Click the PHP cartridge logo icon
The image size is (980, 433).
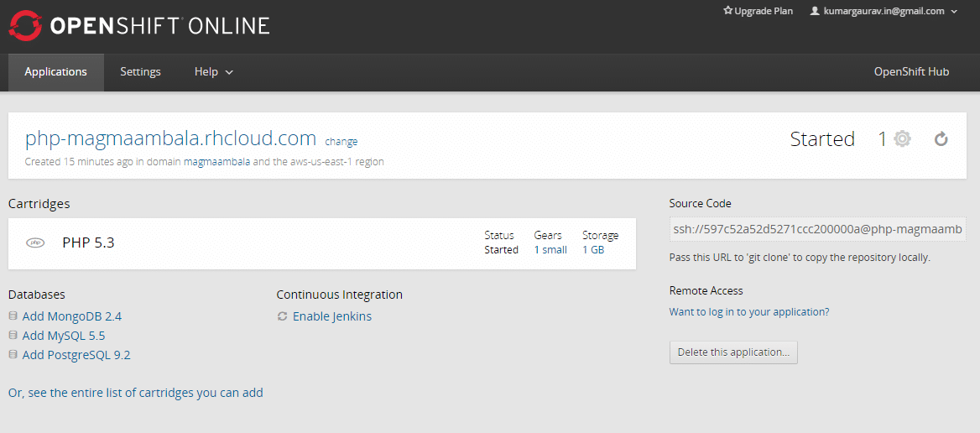35,243
